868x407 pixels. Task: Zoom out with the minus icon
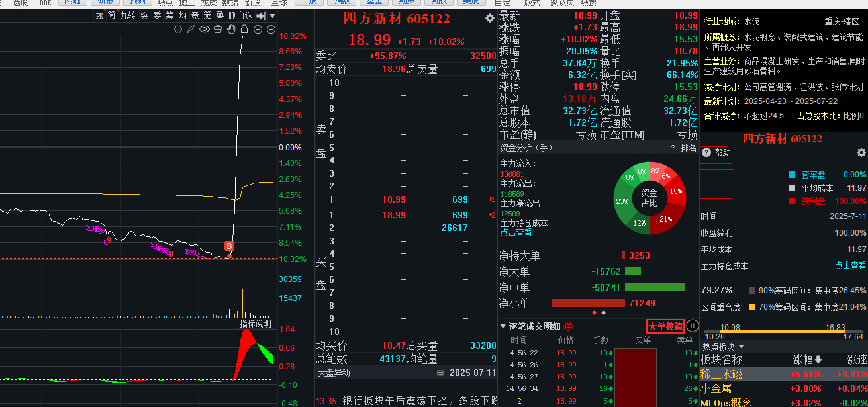[x=271, y=29]
